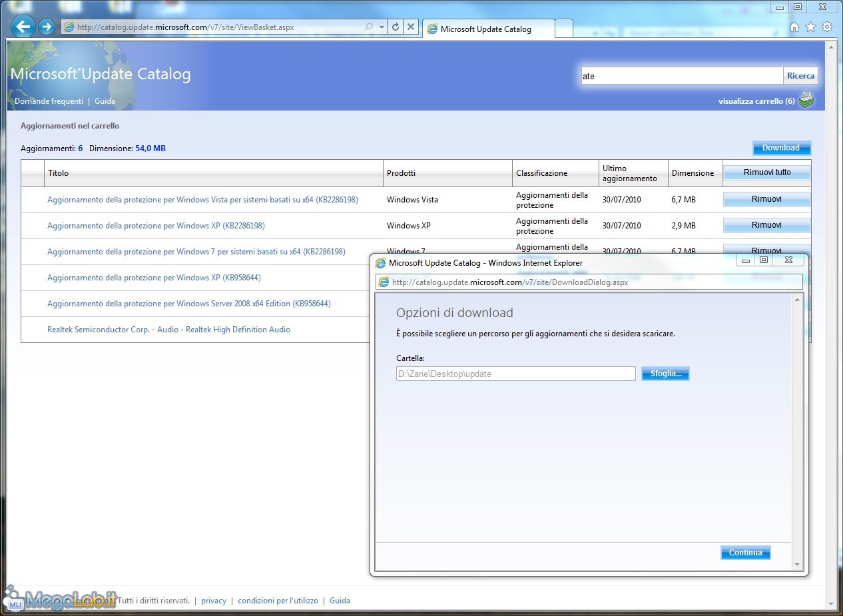Viewport: 843px width, 616px height.
Task: Click the Prodotti column header
Action: click(448, 173)
